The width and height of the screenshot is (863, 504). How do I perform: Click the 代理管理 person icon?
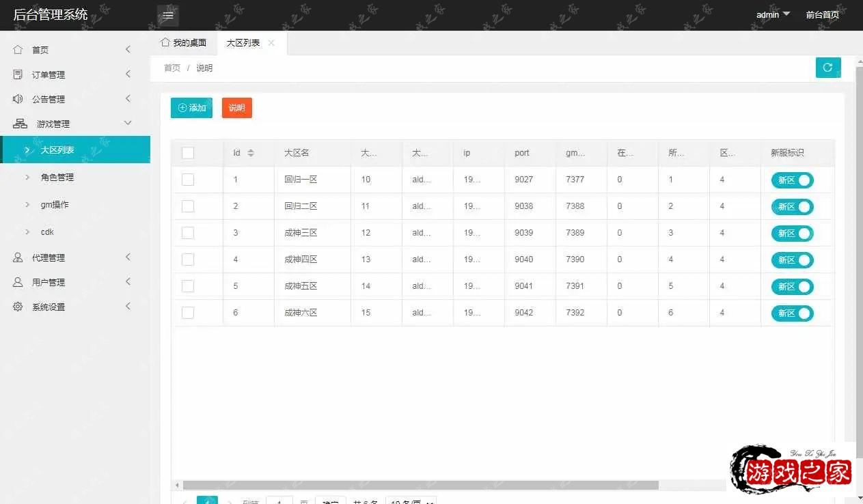pyautogui.click(x=18, y=257)
